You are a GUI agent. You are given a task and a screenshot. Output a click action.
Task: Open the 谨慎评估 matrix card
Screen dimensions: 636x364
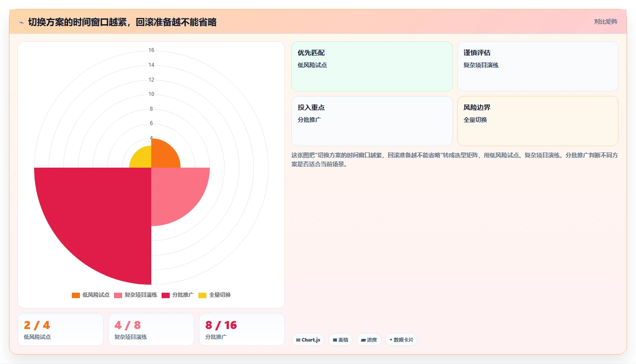coord(538,66)
